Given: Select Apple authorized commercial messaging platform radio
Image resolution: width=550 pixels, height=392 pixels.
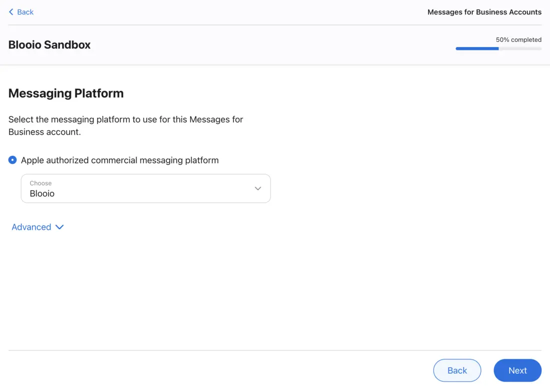Looking at the screenshot, I should [12, 160].
